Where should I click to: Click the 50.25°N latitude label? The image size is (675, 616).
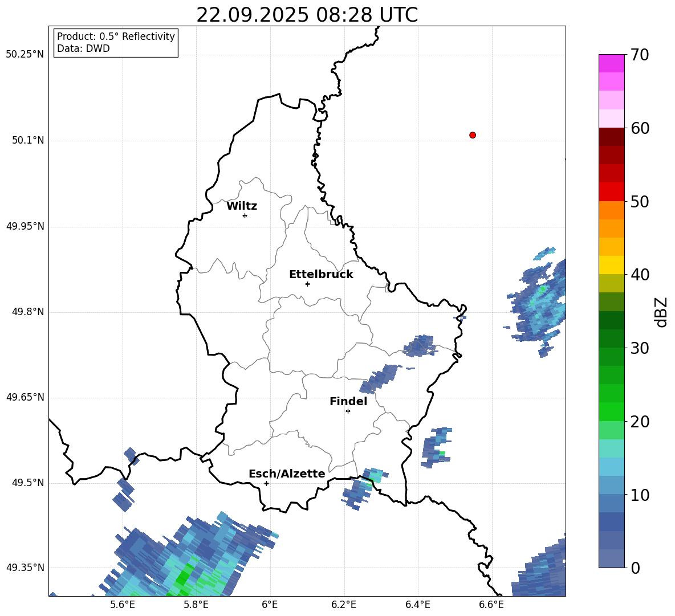tap(25, 55)
